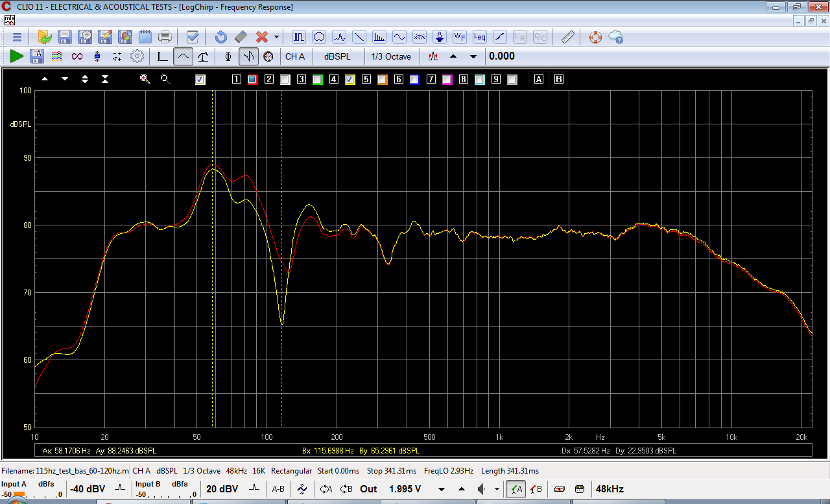This screenshot has height=504, width=830.
Task: Click Input A -40 dBV gain value
Action: (88, 489)
